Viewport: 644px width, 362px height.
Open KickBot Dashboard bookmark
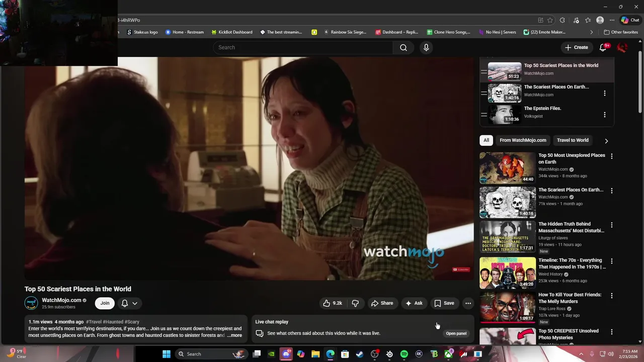(232, 32)
